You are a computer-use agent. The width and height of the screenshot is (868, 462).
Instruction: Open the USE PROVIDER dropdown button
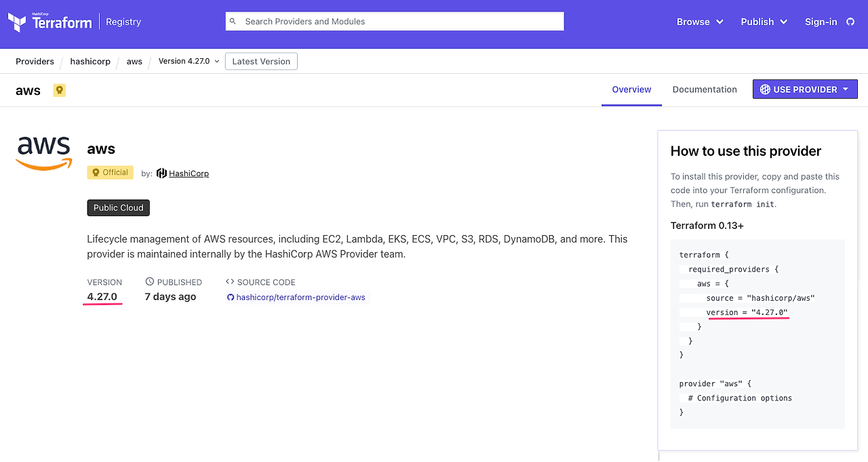[x=805, y=89]
